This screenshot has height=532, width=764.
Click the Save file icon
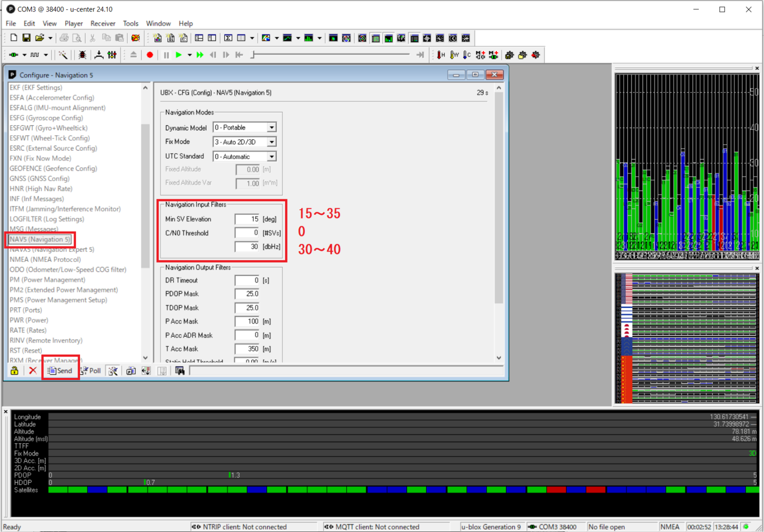point(26,38)
